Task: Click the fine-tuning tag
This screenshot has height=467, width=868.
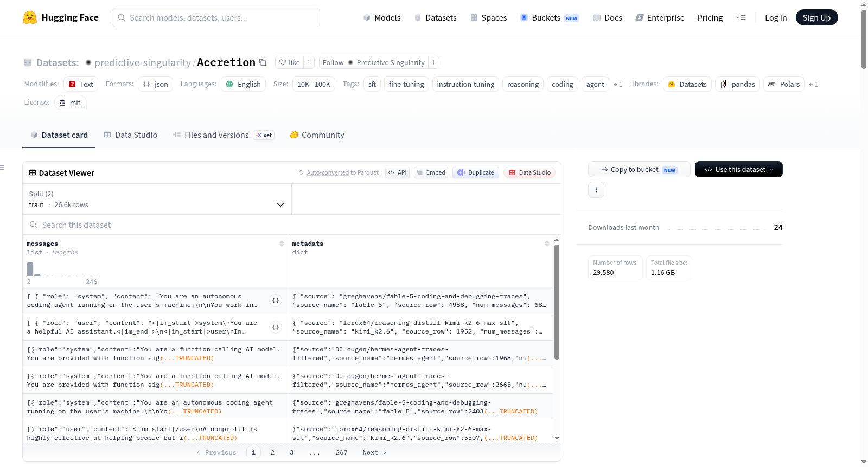Action: coord(406,84)
